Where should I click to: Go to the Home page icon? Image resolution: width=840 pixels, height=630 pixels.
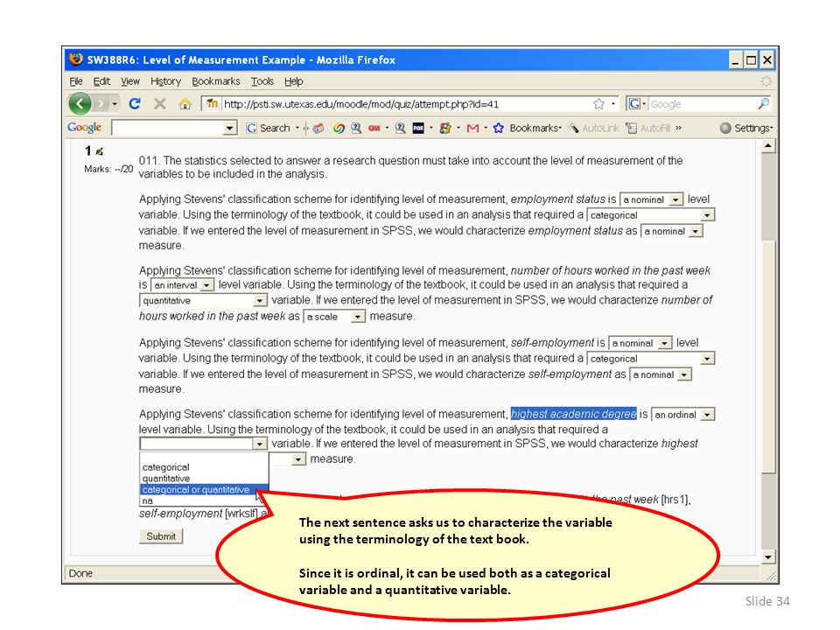[185, 103]
